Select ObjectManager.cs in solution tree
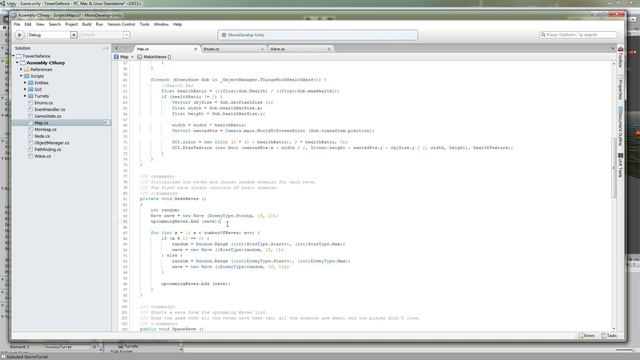Viewport: 640px width, 360px height. [x=52, y=143]
